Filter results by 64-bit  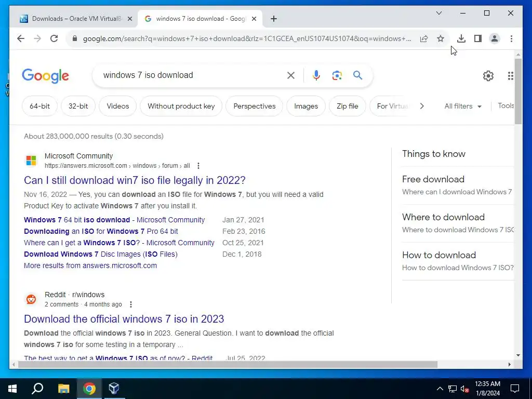(39, 106)
